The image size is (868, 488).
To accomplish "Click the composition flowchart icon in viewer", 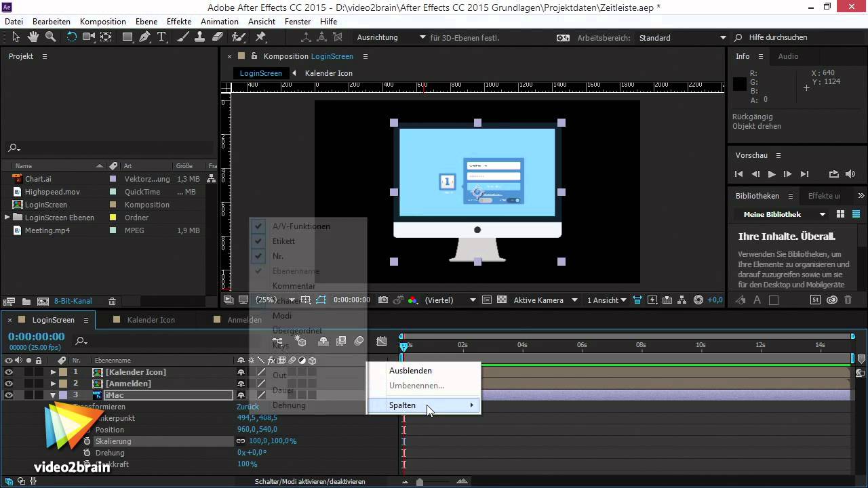I will coord(683,300).
